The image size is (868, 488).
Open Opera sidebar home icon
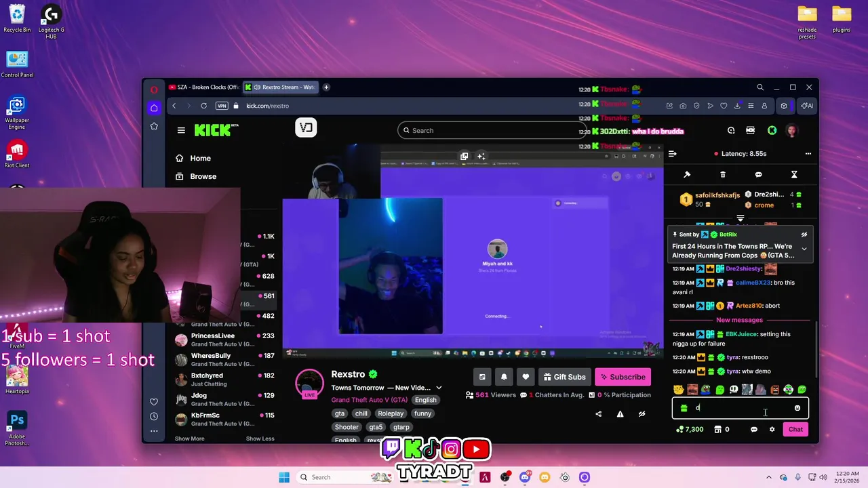point(154,108)
